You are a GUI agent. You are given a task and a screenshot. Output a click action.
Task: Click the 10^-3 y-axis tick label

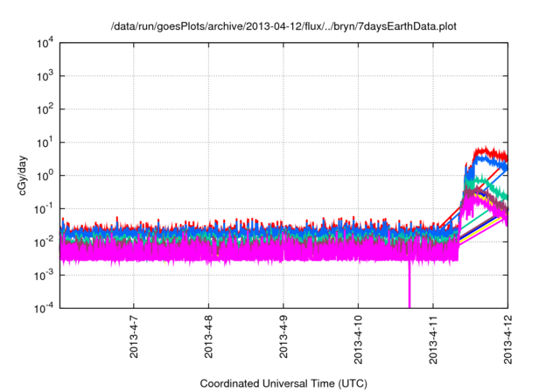point(44,276)
